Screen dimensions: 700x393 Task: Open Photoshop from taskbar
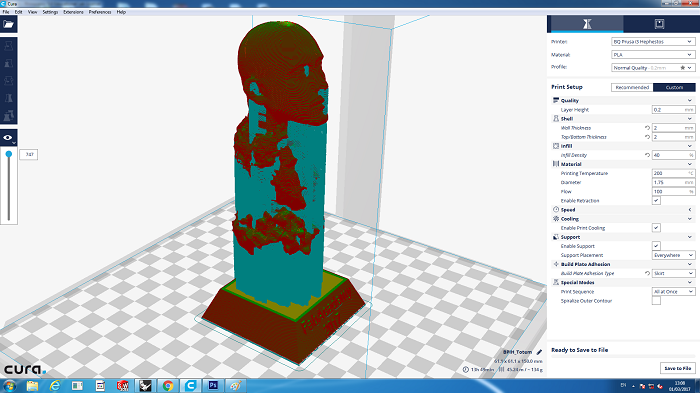[213, 385]
